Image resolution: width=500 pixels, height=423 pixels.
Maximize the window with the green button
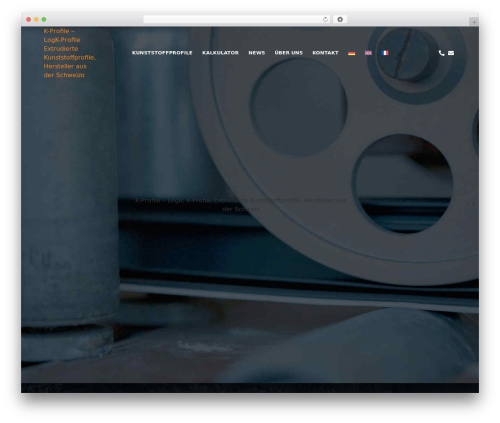(x=44, y=19)
